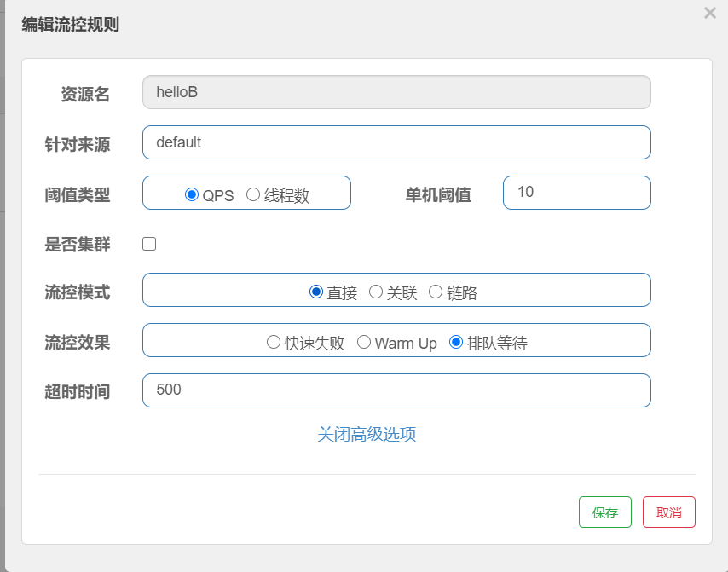
Task: Choose the 链路 flow control mode
Action: click(436, 291)
